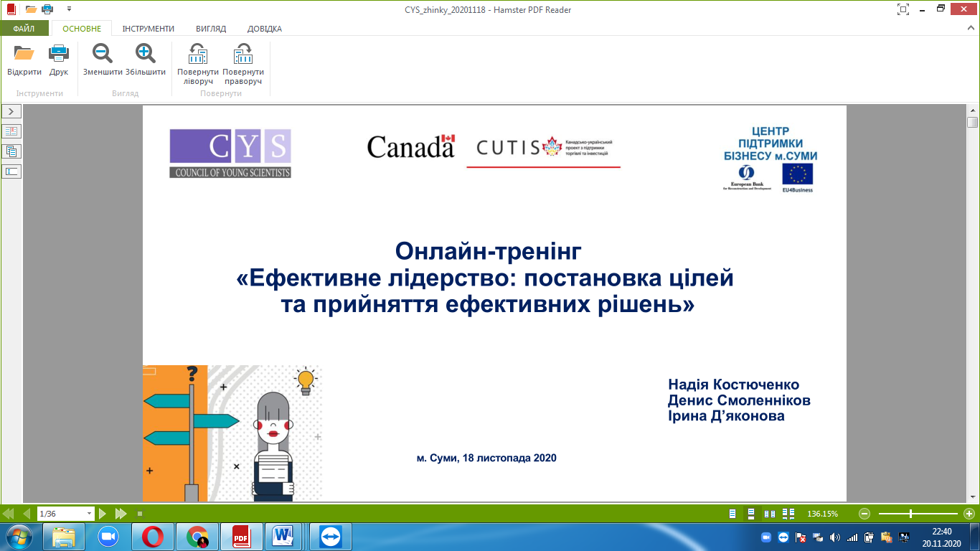
Task: Open the page thumbnails panel in sidebar
Action: tap(12, 151)
